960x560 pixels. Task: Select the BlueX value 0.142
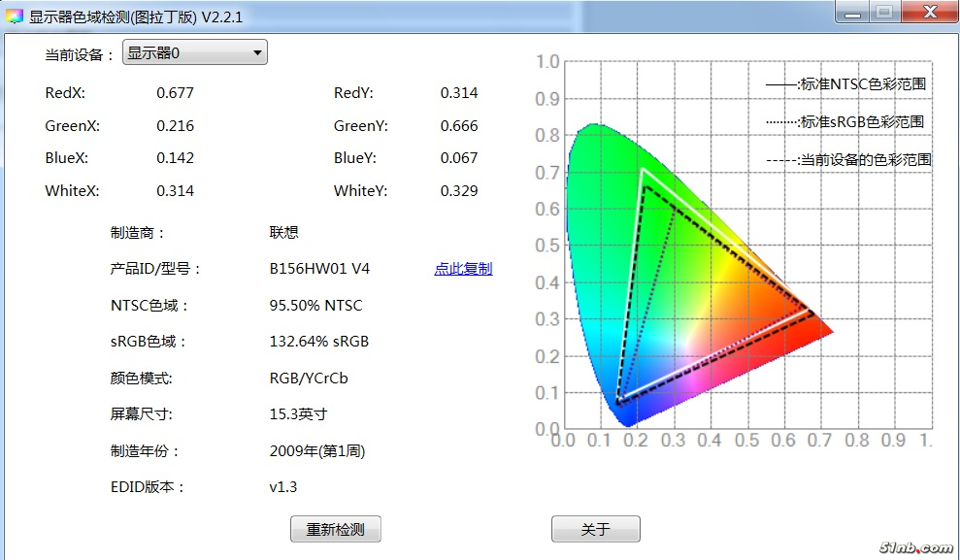[175, 158]
